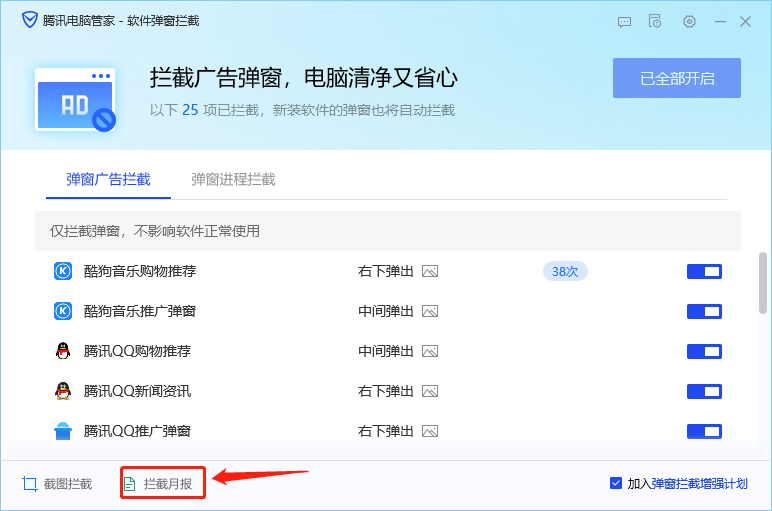Preview popup image for 酷狗音乐推广弹窗
Screen dimensions: 772x511
[430, 311]
